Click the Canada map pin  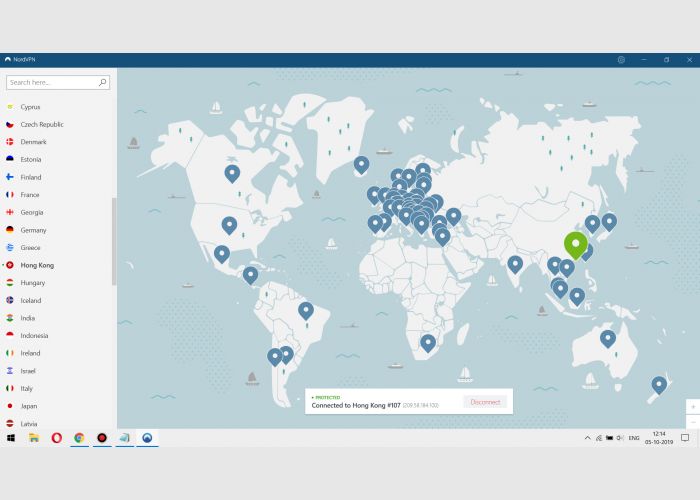232,173
